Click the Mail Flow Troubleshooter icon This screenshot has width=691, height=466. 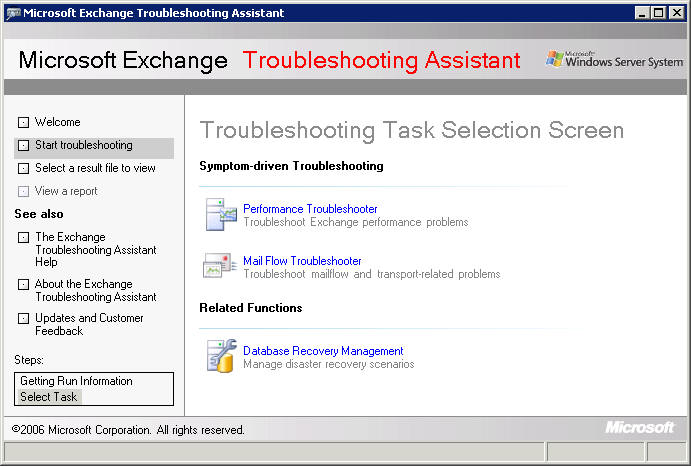click(x=220, y=265)
